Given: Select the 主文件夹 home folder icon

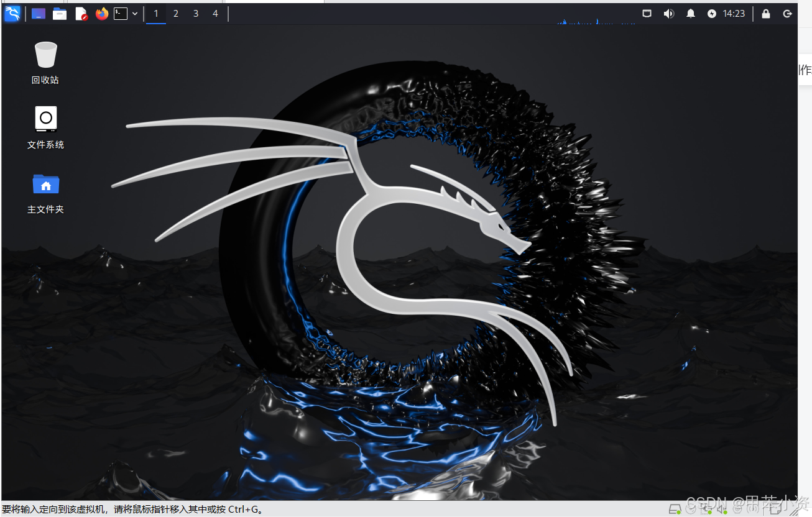Looking at the screenshot, I should coord(45,193).
